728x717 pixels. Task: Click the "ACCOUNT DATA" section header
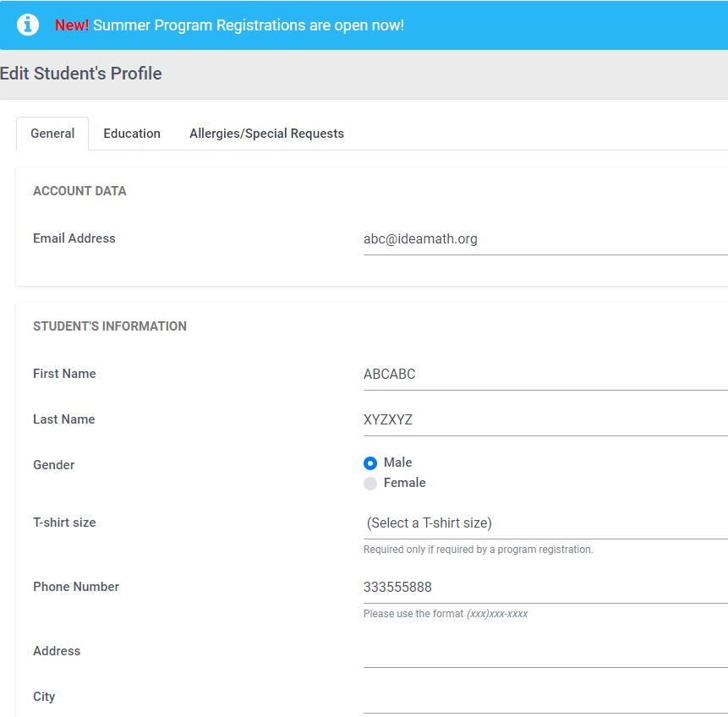79,191
